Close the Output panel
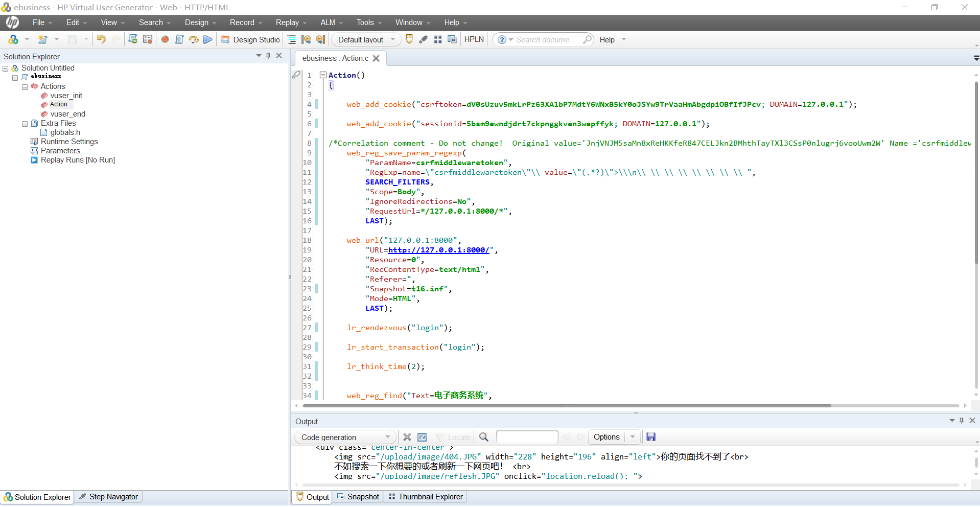 coord(972,421)
